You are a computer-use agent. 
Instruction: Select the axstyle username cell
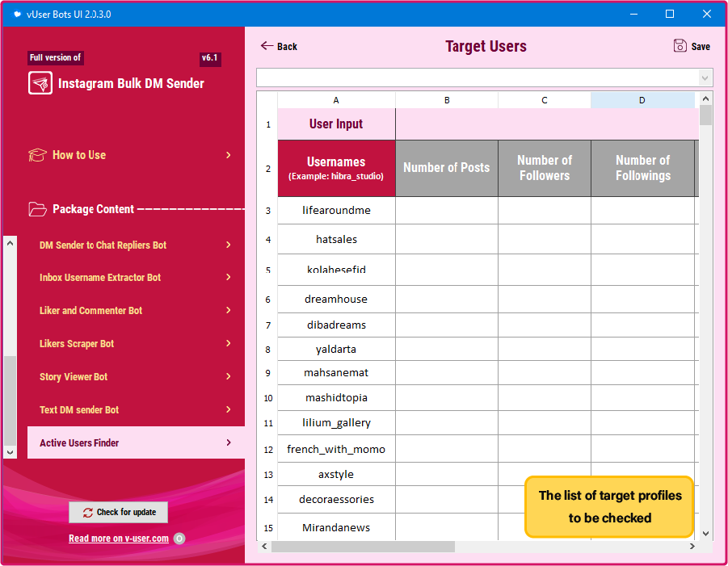pyautogui.click(x=336, y=474)
